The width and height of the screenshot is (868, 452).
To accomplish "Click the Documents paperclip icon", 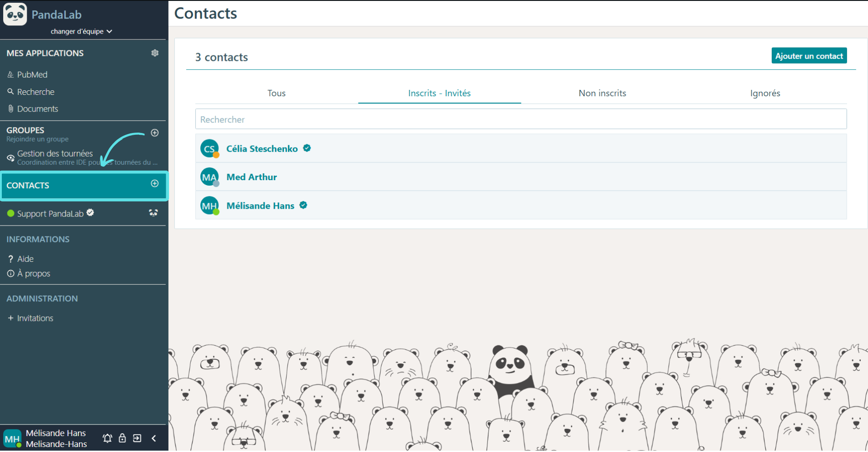I will click(10, 108).
